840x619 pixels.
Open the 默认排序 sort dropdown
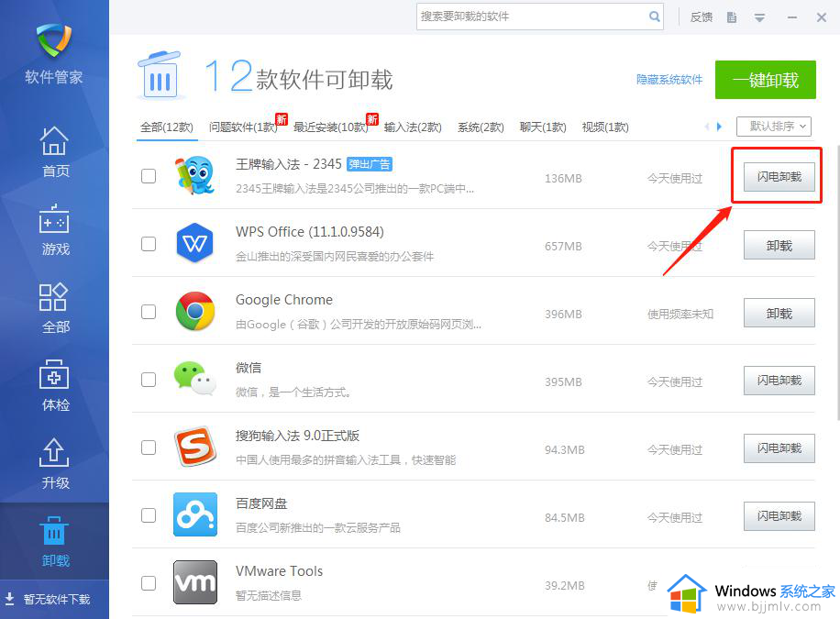[774, 127]
